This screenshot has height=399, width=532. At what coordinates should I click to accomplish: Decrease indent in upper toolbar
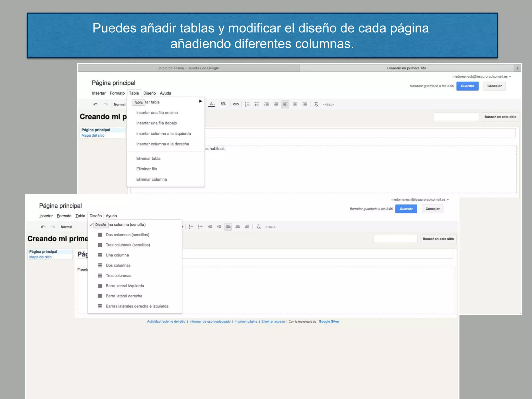267,104
